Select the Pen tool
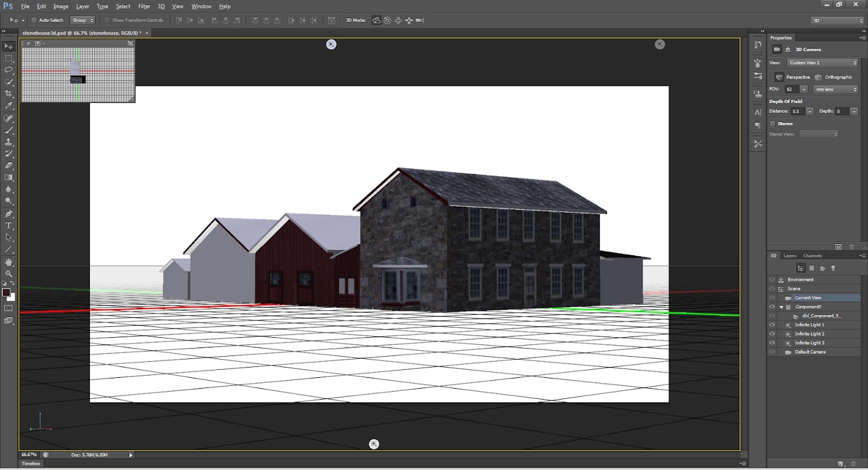 (x=9, y=214)
